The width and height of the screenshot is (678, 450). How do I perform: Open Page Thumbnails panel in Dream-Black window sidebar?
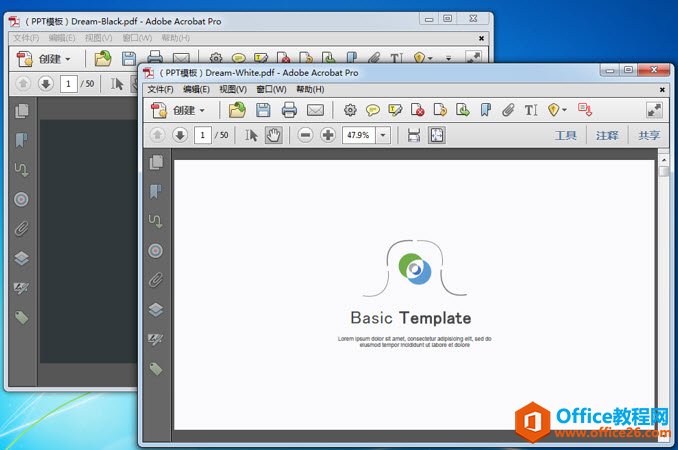(21, 111)
